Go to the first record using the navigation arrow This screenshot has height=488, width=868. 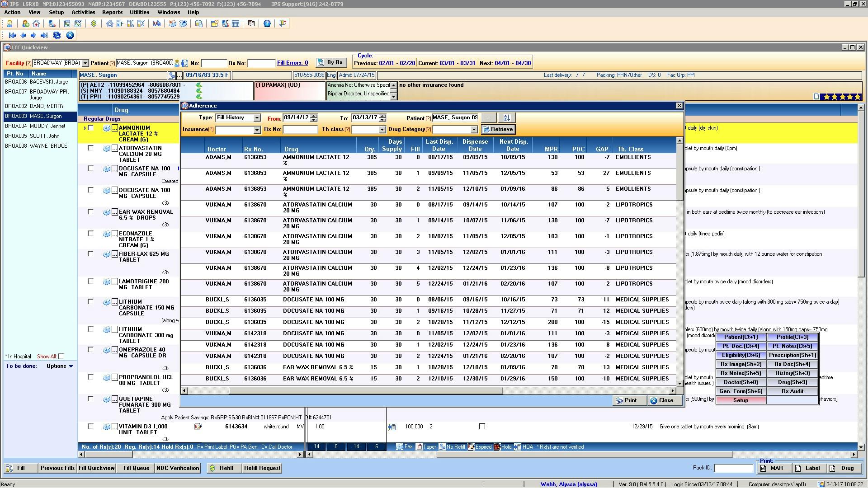coord(12,35)
